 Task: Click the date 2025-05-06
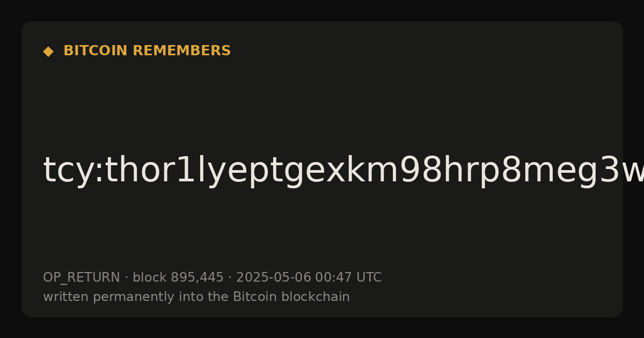pos(274,277)
